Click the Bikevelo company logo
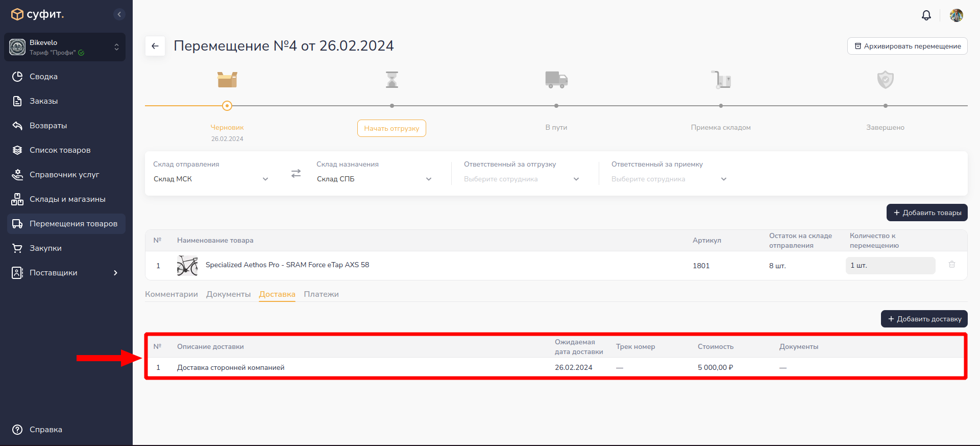 pos(17,47)
